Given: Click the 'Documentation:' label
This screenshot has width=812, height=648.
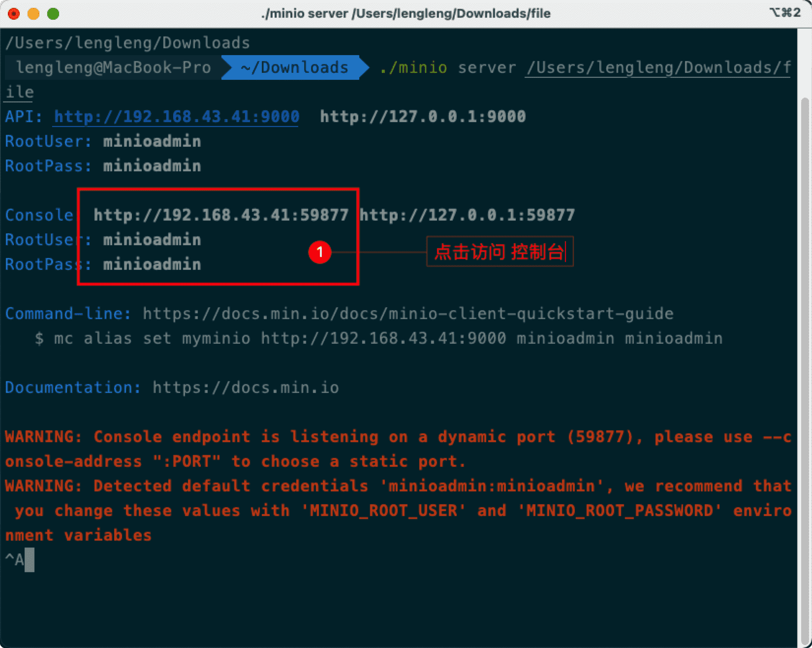Looking at the screenshot, I should pyautogui.click(x=73, y=388).
